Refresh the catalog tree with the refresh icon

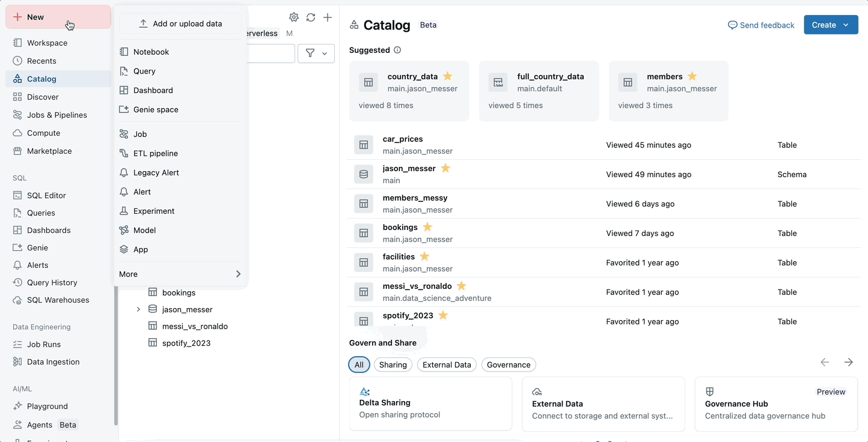(311, 17)
